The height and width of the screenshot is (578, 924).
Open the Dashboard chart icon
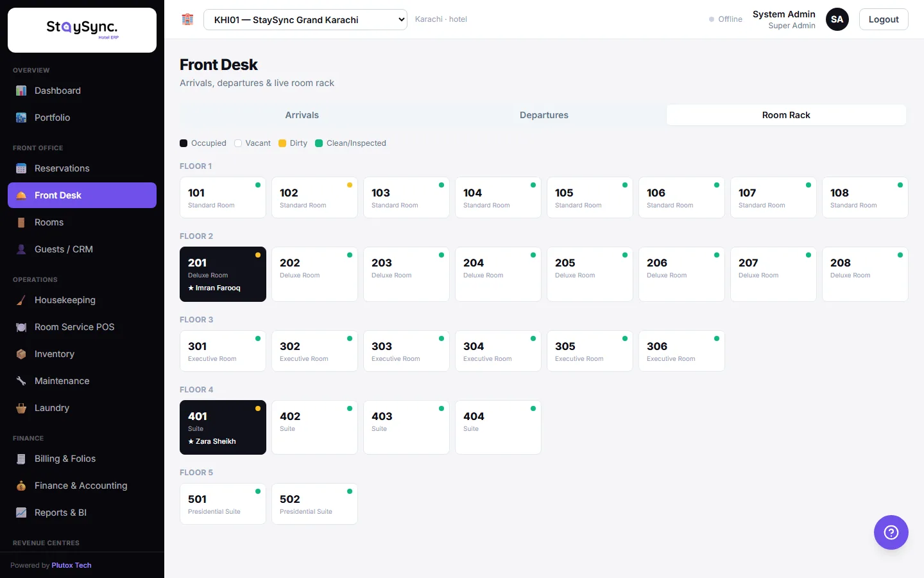pos(21,91)
